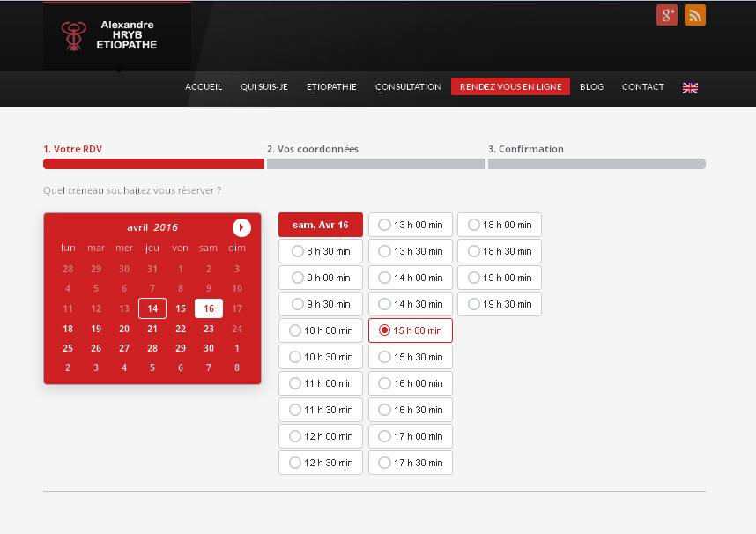Switch language via the UK flag icon

coord(690,87)
